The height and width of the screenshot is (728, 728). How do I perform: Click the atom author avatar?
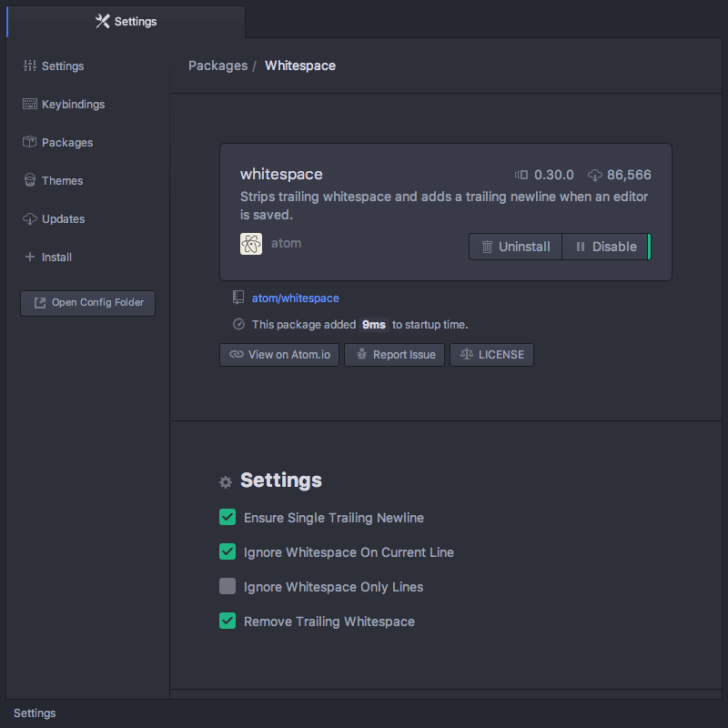point(251,244)
